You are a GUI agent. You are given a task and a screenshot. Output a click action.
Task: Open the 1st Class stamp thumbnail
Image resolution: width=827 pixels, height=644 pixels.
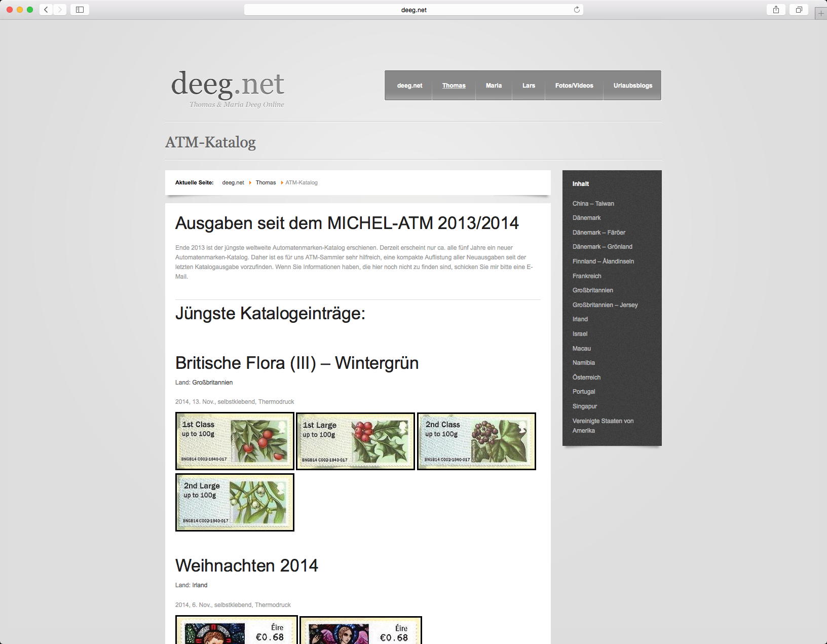[x=235, y=441]
